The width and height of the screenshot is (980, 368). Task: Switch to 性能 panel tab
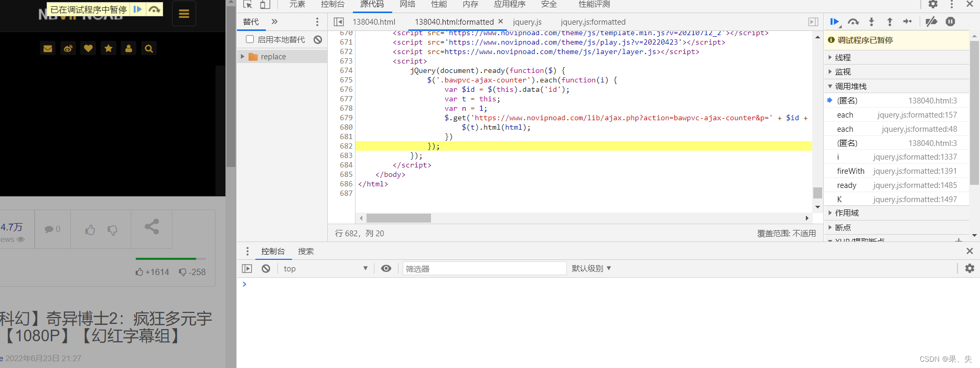pos(439,4)
